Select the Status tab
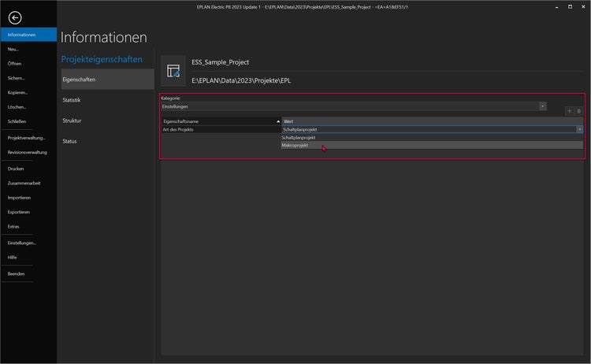This screenshot has height=364, width=591. tap(70, 141)
